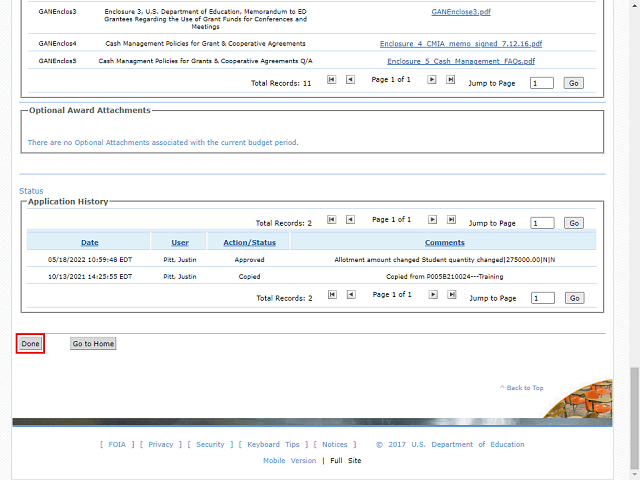Click the Done button
Viewport: 640px width, 480px height.
click(x=30, y=344)
